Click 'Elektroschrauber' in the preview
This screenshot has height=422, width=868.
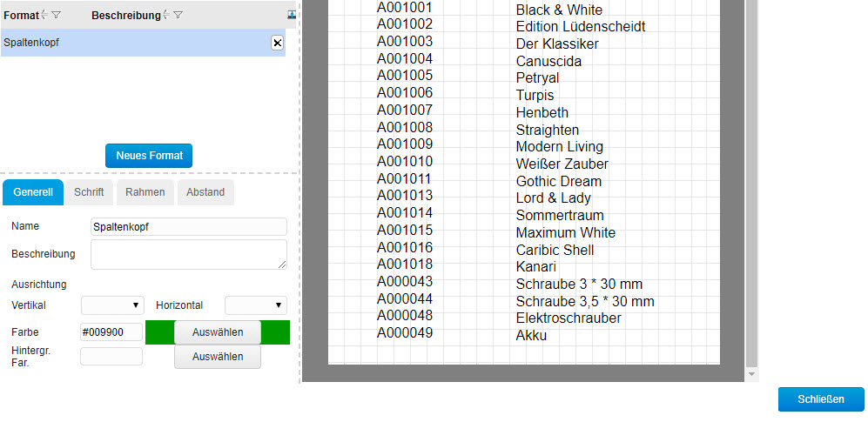tap(569, 318)
